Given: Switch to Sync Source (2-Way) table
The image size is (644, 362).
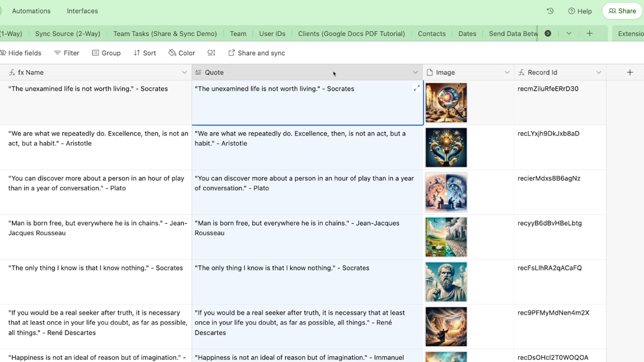Looking at the screenshot, I should pyautogui.click(x=68, y=34).
